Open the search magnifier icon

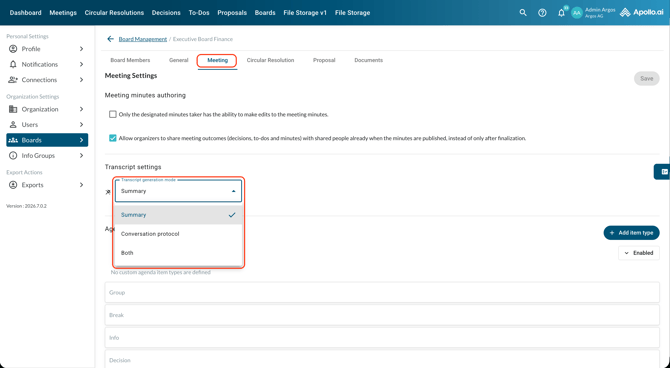point(523,13)
